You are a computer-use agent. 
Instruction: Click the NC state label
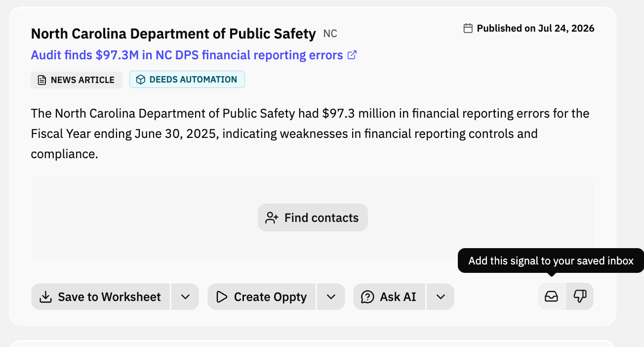(330, 34)
